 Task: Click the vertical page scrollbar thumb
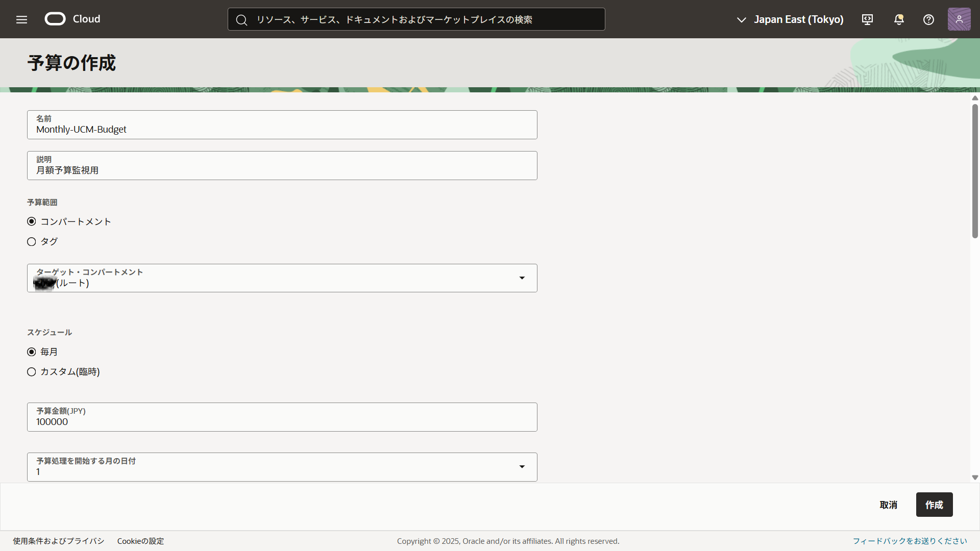(x=975, y=171)
